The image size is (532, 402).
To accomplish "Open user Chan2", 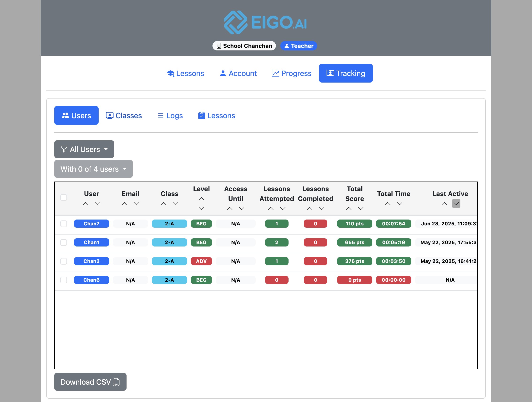I will point(91,261).
